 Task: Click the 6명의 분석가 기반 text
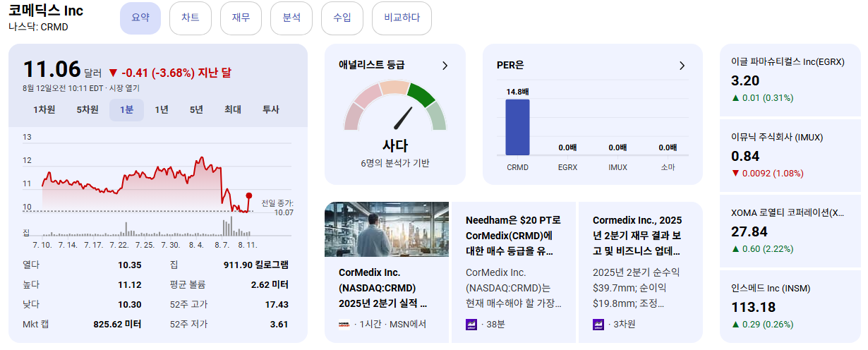point(395,163)
